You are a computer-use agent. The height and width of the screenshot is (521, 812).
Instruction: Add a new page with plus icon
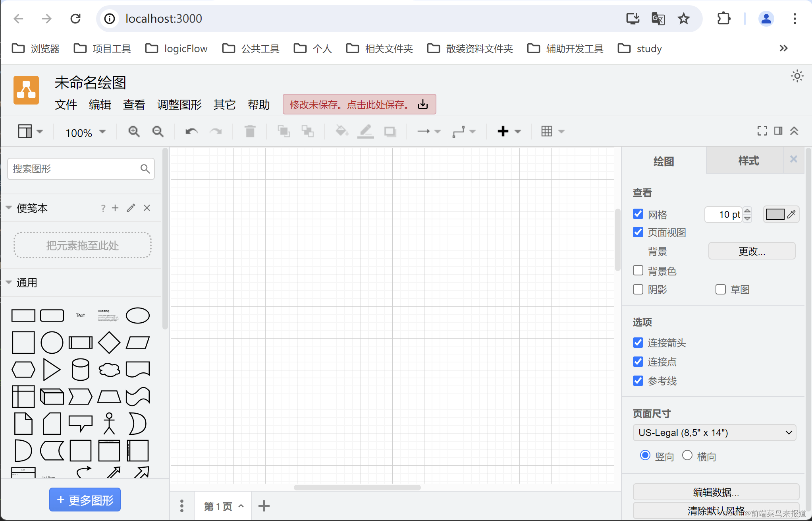coord(264,506)
